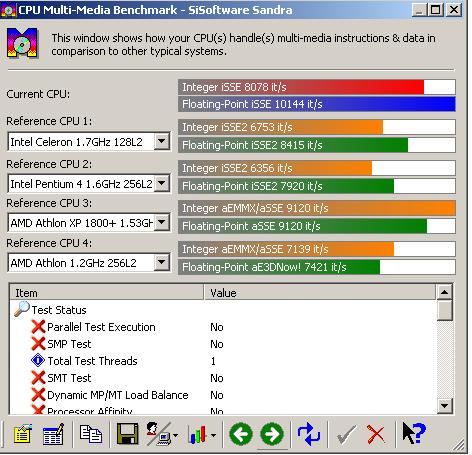Click the context help pointer icon
The width and height of the screenshot is (472, 455).
point(414,433)
